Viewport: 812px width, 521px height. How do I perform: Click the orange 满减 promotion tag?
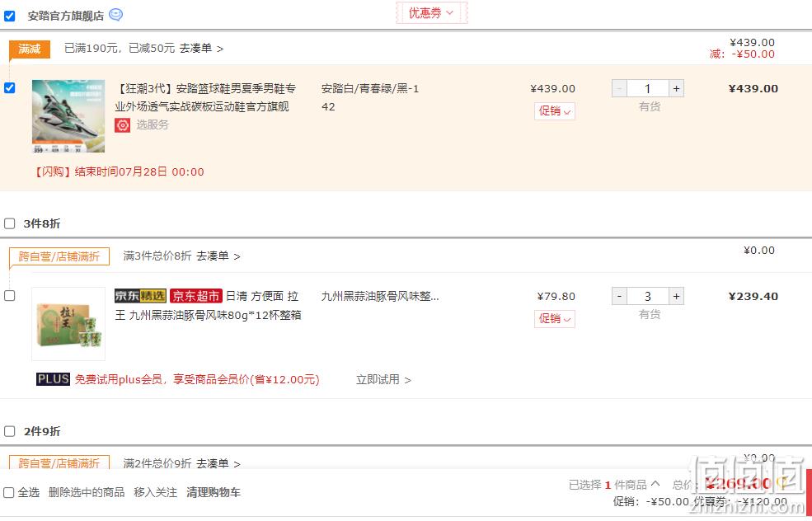pos(30,49)
